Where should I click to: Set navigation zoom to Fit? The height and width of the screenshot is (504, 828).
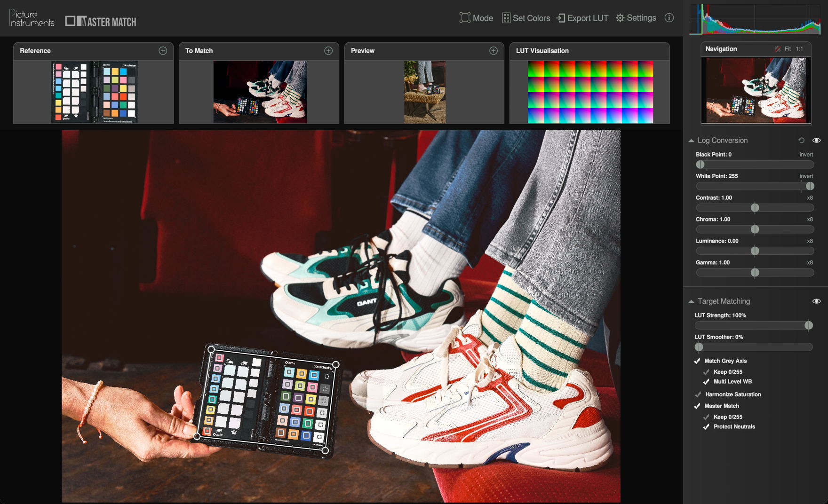pyautogui.click(x=788, y=49)
